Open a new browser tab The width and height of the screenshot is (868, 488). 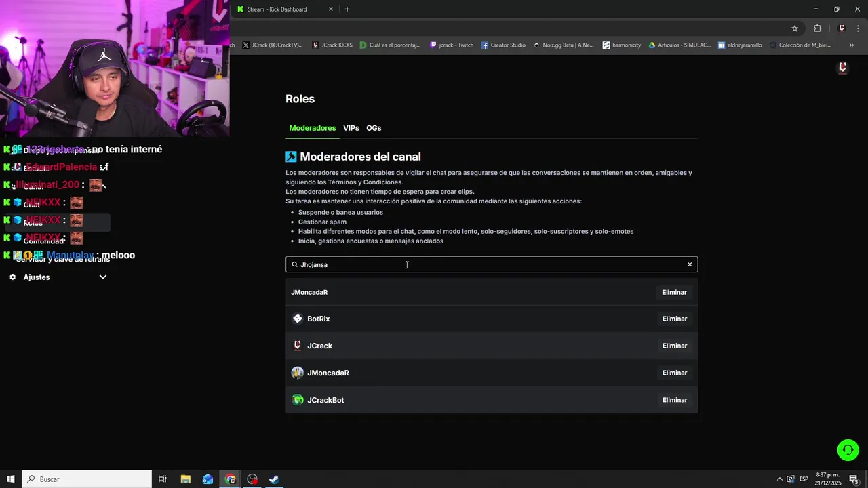(347, 9)
